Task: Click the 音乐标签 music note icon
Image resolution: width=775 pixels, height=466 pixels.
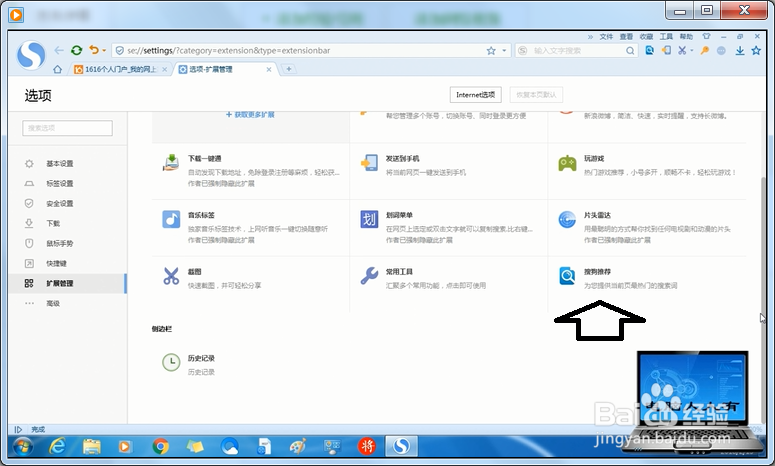Action: 171,219
